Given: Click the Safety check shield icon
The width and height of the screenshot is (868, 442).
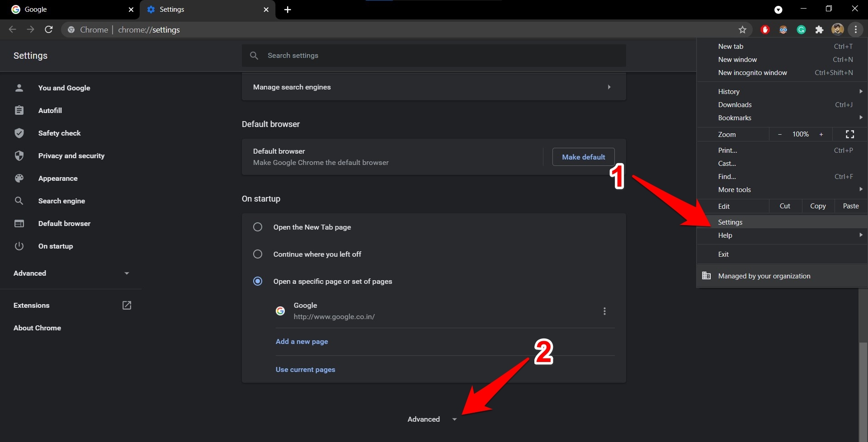Looking at the screenshot, I should [x=19, y=133].
